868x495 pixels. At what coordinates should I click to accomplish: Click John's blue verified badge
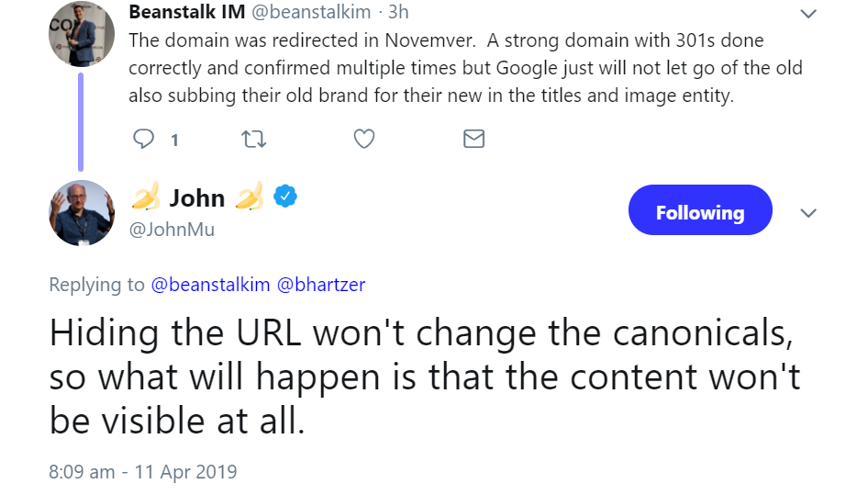(286, 197)
